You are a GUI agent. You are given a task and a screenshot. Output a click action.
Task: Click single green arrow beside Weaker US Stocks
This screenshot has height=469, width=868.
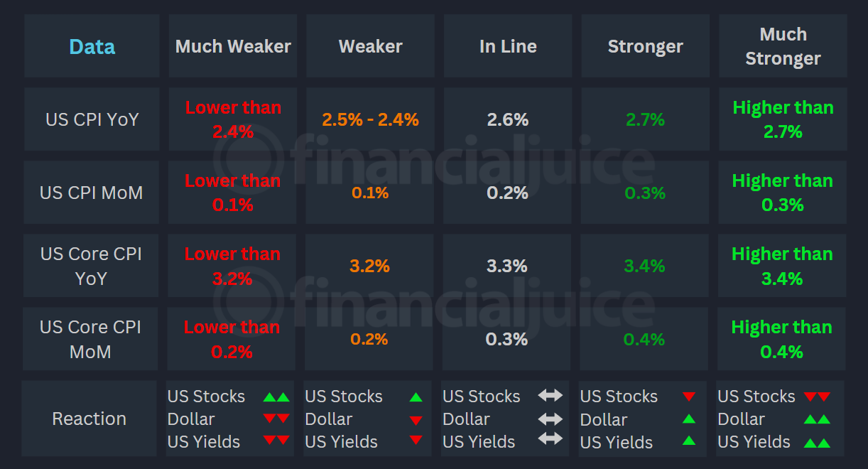[x=416, y=397]
